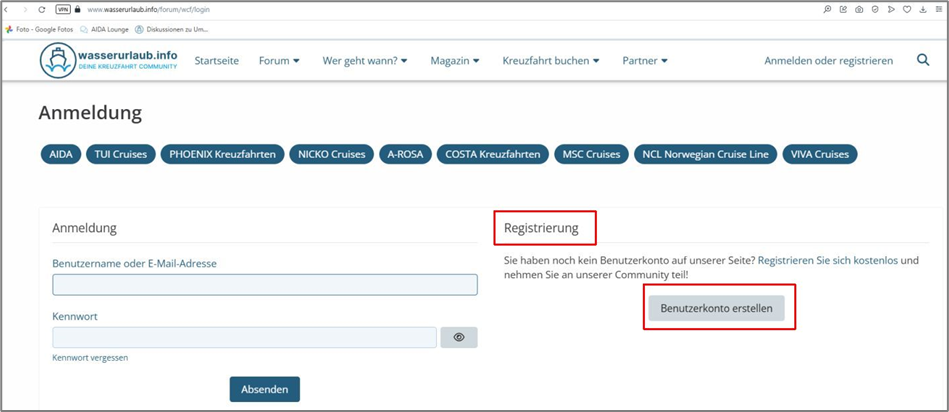Viewport: 949px width, 412px height.
Task: Open the browser downloads icon
Action: pyautogui.click(x=923, y=9)
